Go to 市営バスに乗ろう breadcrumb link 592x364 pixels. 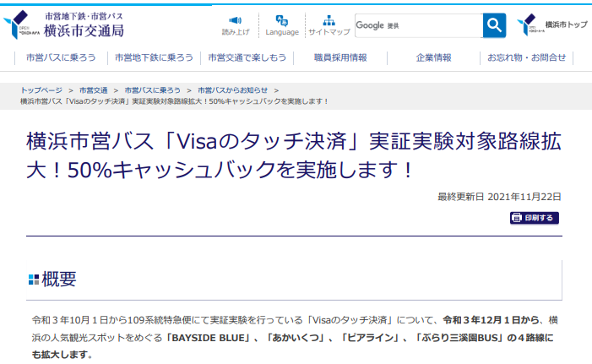(x=153, y=90)
